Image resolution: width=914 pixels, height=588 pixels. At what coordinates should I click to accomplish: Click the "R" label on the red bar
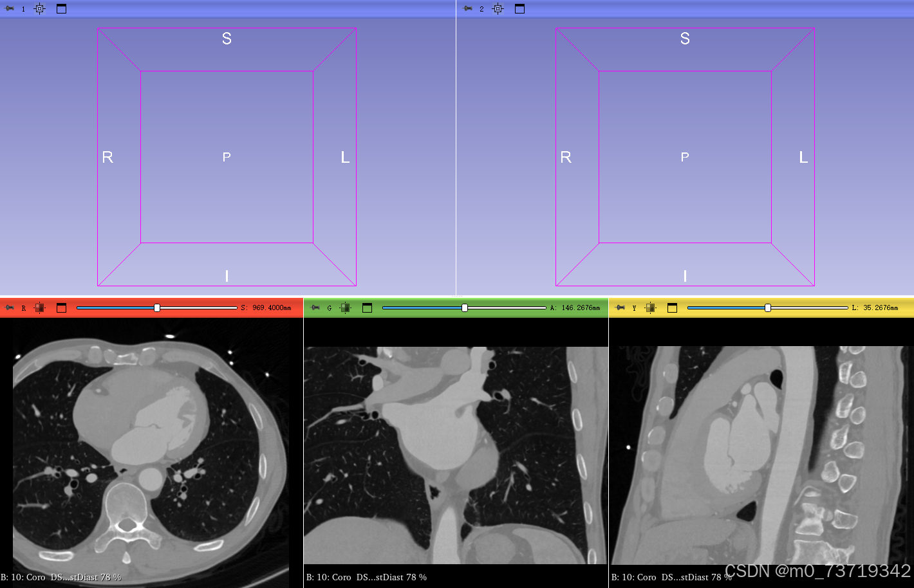(24, 309)
